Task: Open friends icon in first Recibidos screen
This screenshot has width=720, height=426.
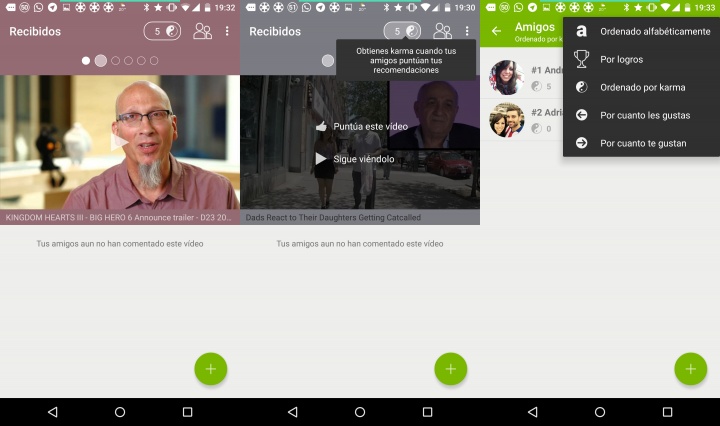Action: click(202, 31)
